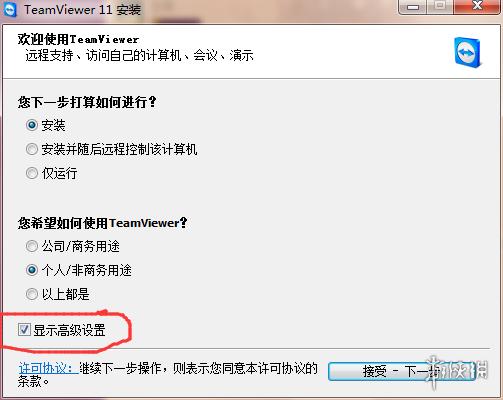The height and width of the screenshot is (400, 503).
Task: Click the 安装 option label text
Action: click(53, 125)
